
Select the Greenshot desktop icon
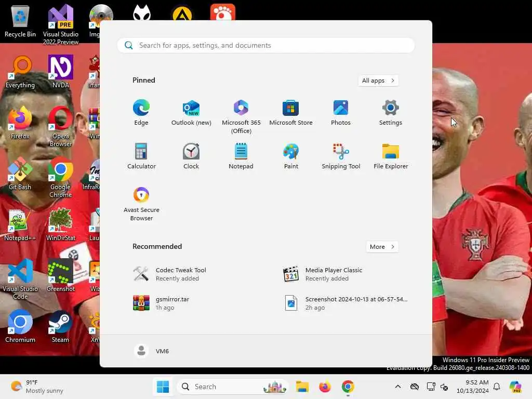click(61, 275)
